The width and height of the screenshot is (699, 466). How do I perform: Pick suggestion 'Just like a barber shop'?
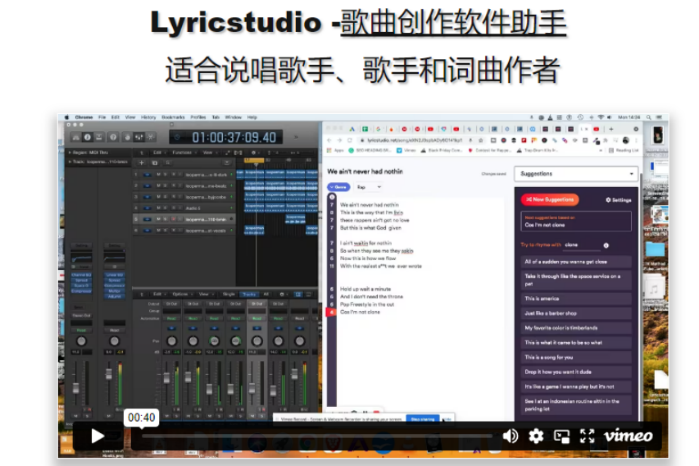[576, 313]
